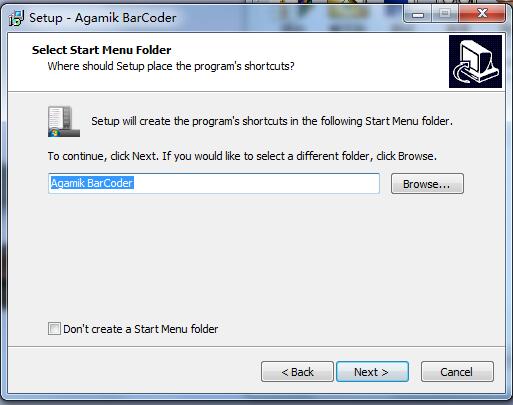This screenshot has width=513, height=405.
Task: Click the Select Start Menu Folder heading
Action: (x=102, y=50)
